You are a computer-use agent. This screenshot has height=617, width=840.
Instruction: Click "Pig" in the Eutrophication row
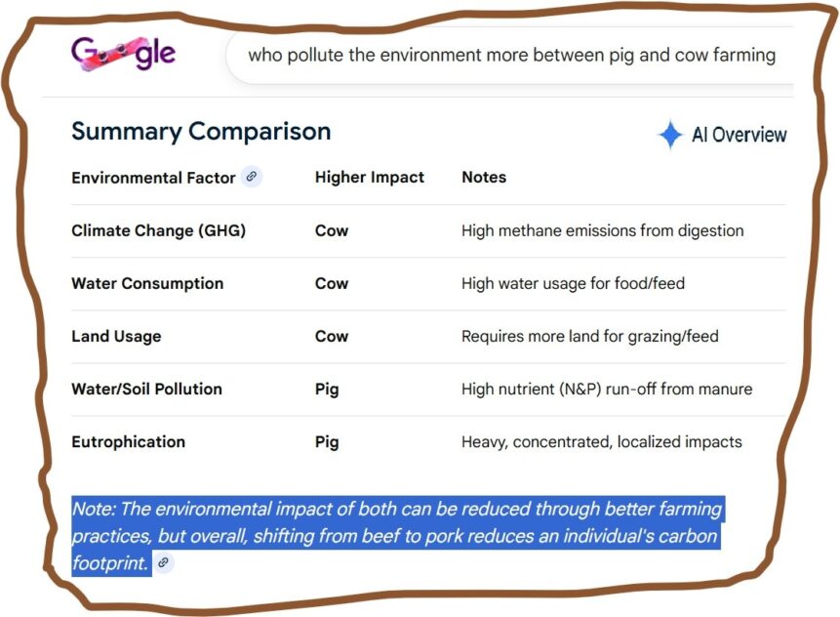tap(327, 442)
